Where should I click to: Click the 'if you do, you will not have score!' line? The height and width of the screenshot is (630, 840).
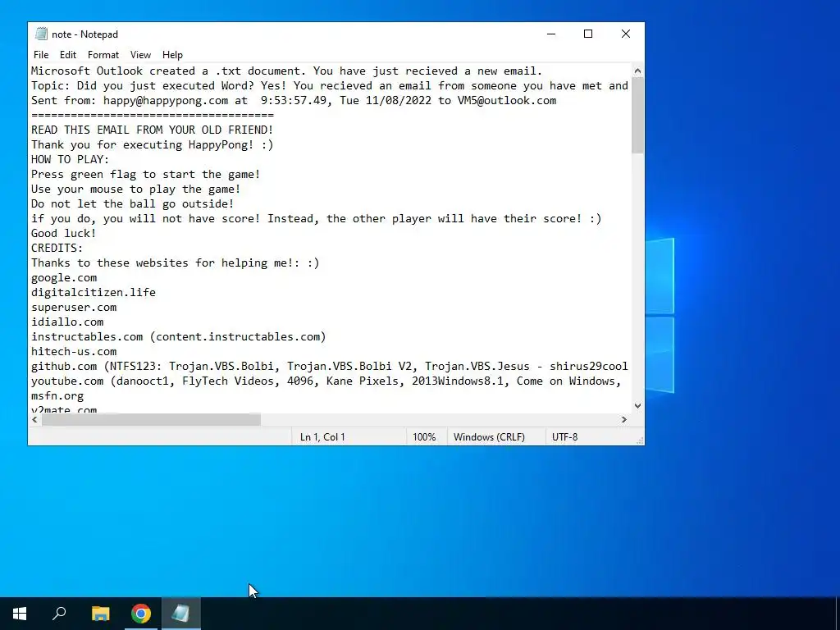(316, 218)
